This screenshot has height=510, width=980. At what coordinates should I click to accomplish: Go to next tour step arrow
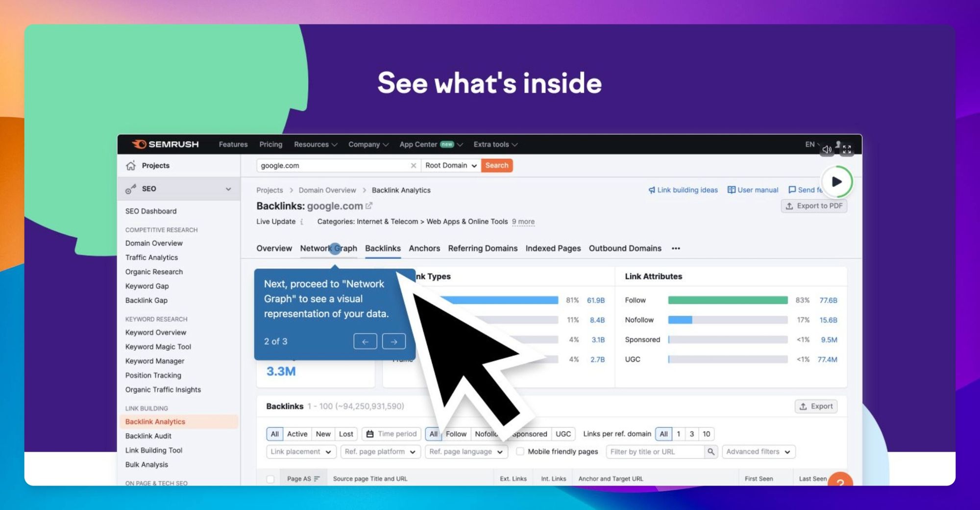point(394,341)
